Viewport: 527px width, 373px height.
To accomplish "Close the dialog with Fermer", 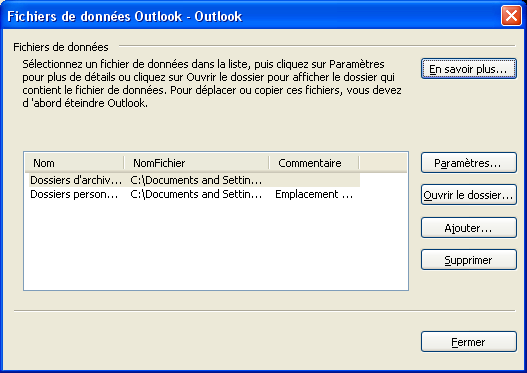I will tap(469, 342).
